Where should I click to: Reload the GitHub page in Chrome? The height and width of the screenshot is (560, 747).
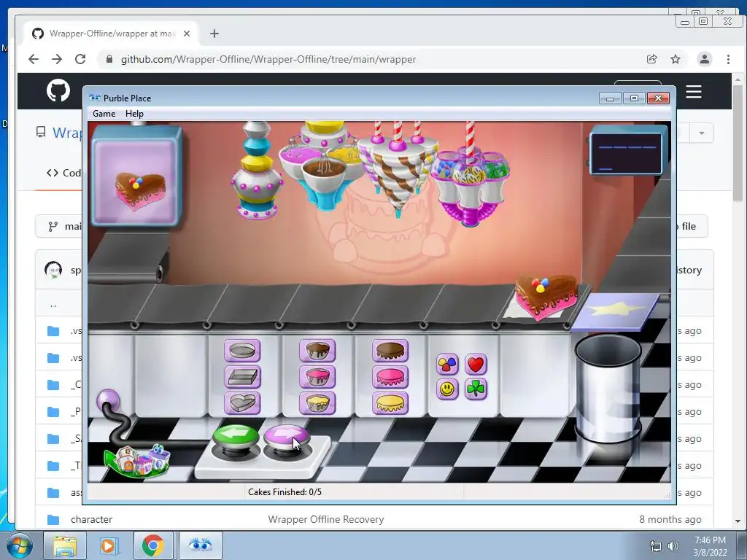80,59
